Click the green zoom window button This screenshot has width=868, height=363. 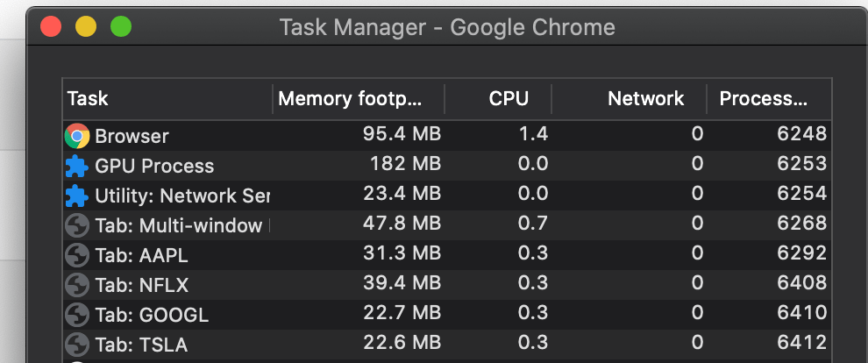(121, 26)
